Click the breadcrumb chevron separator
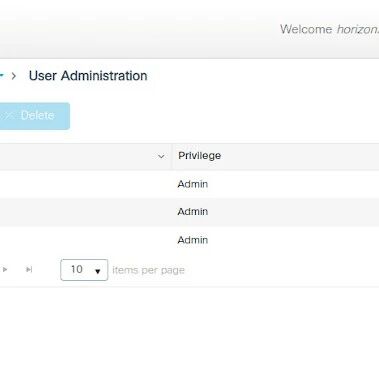This screenshot has width=379, height=379. coord(14,76)
